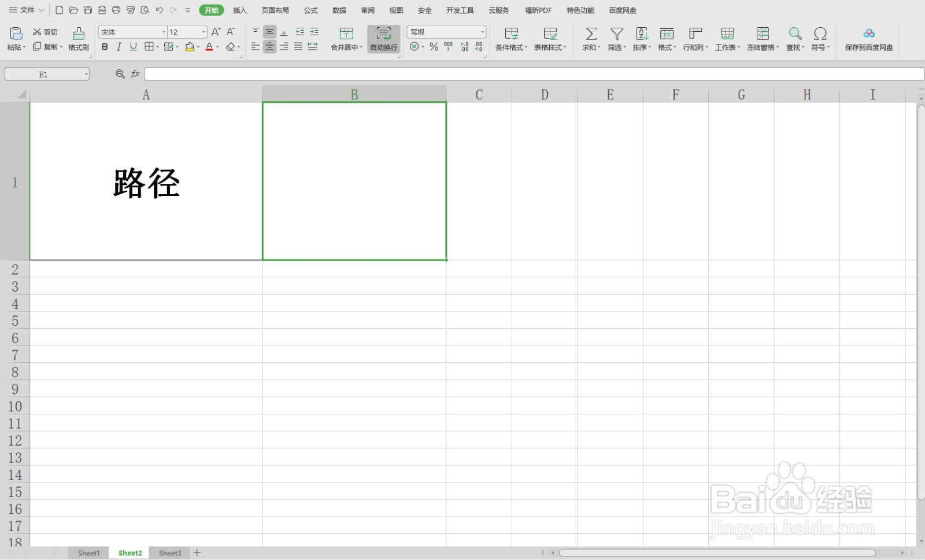
Task: Align cell content to top
Action: point(256,31)
